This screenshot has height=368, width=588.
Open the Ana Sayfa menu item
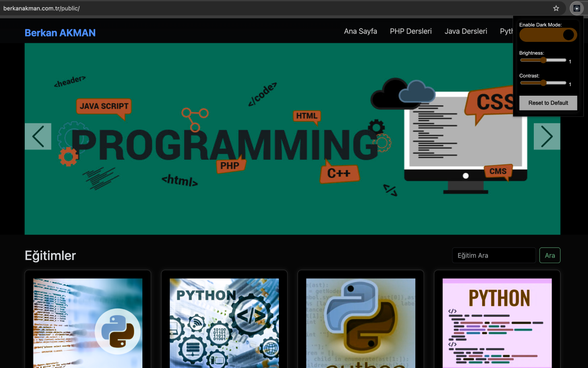point(361,31)
